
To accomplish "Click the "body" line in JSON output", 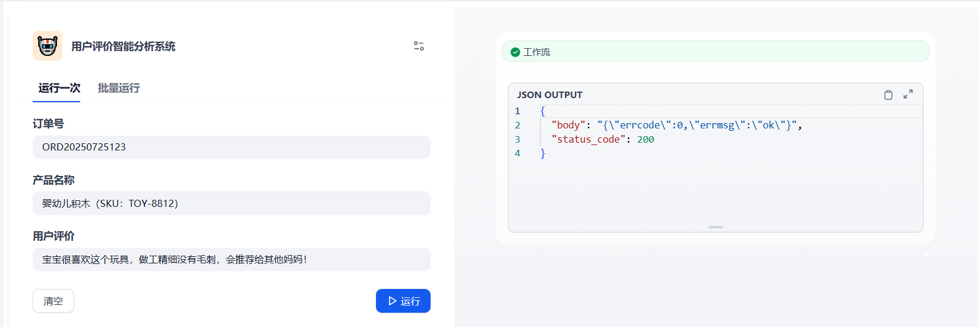I will (677, 125).
